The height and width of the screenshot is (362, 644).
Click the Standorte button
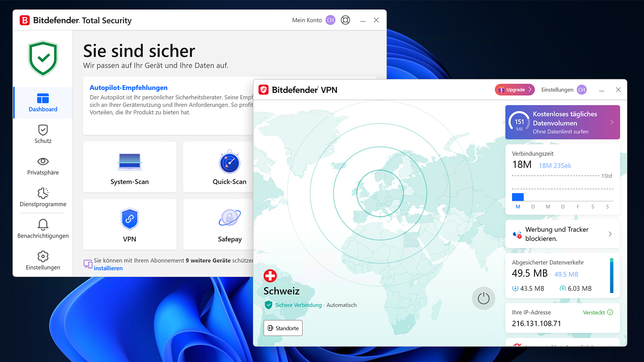coord(283,328)
